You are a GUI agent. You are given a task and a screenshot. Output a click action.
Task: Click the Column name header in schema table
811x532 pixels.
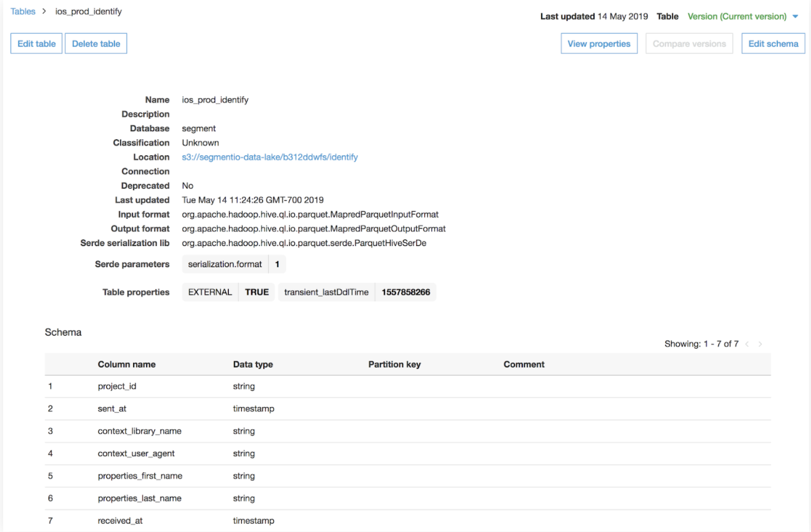(127, 364)
